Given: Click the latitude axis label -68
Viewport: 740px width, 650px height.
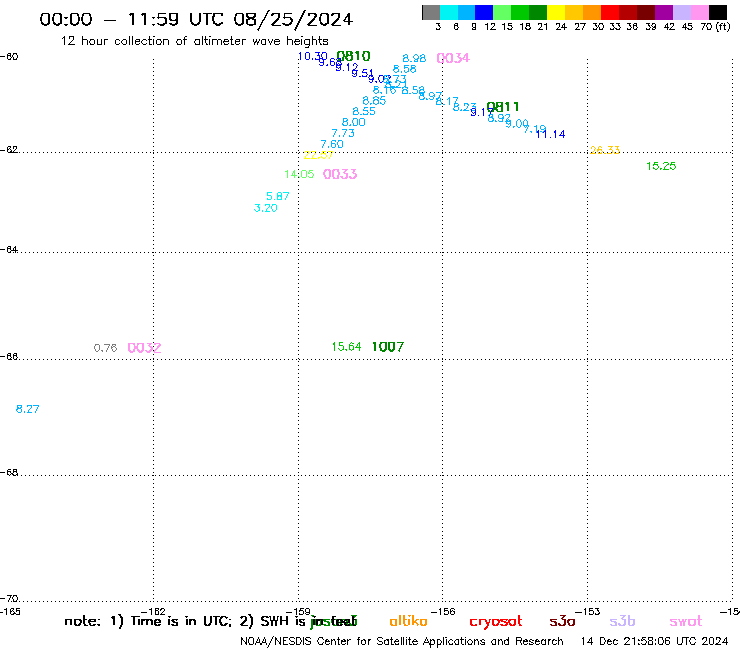Looking at the screenshot, I should pos(9,473).
